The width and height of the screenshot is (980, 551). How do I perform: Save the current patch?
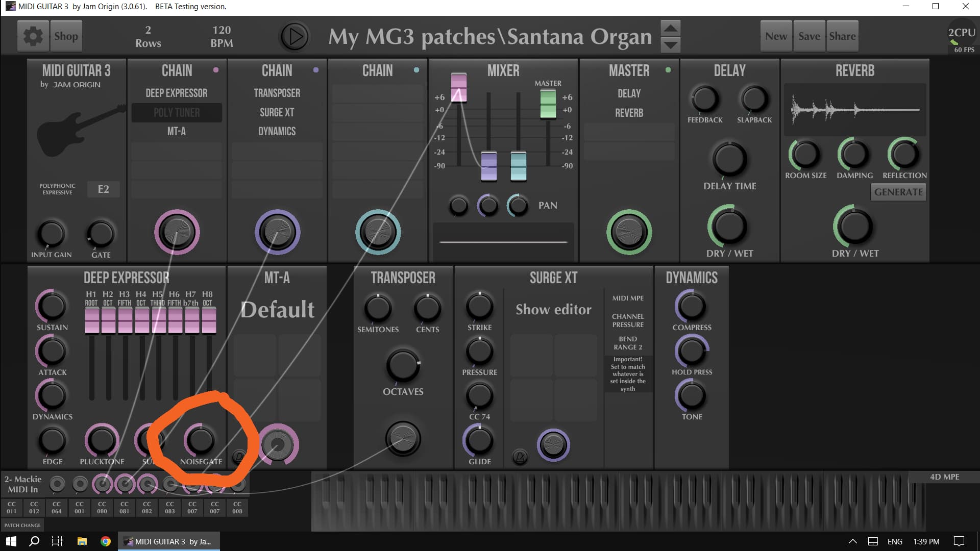pos(809,36)
